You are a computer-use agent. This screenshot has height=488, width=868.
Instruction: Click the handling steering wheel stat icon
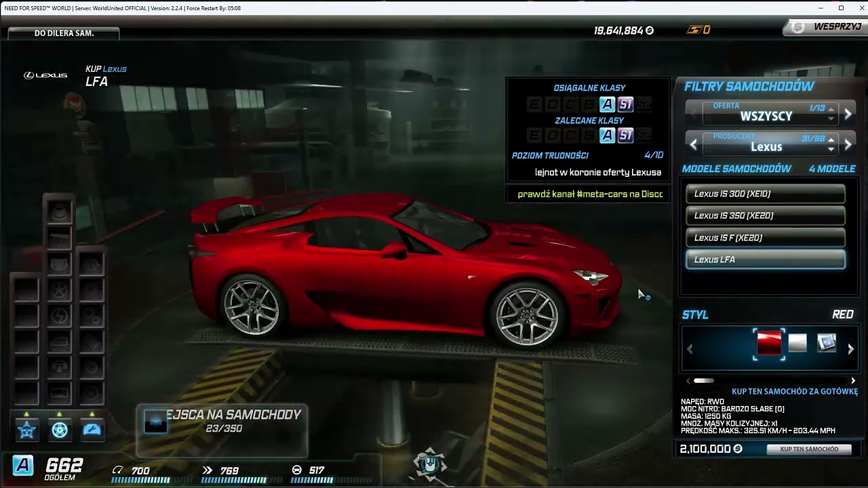296,470
